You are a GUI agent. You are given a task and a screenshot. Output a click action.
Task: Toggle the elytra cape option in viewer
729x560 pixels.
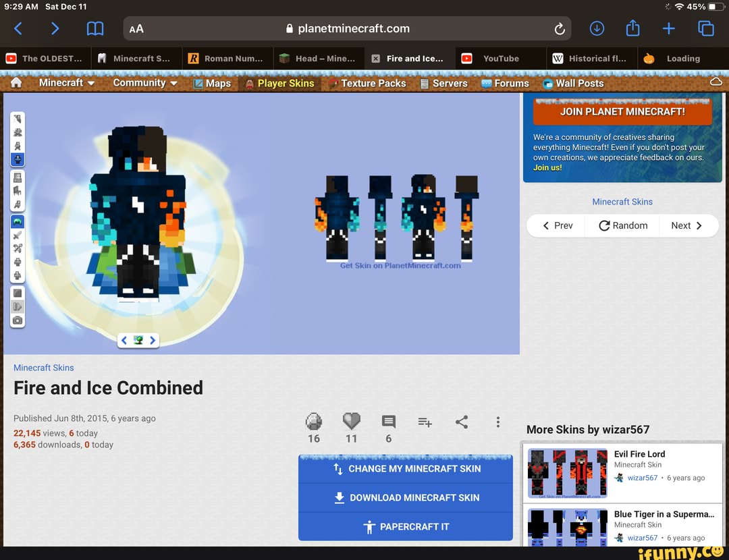pyautogui.click(x=18, y=221)
